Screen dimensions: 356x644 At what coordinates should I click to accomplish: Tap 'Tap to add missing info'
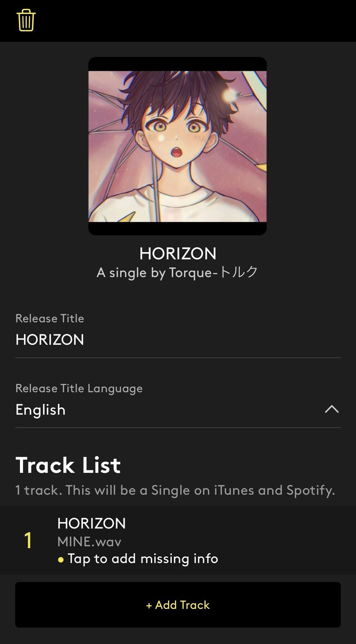click(143, 559)
